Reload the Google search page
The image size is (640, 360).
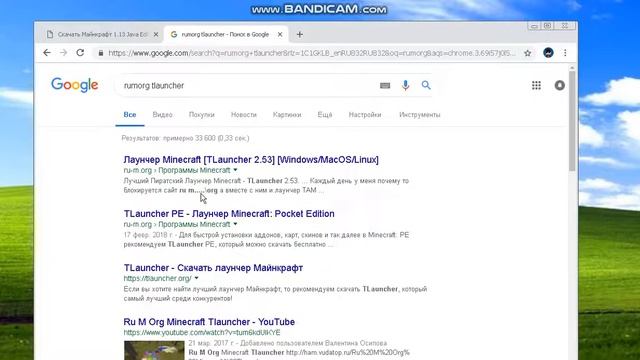pyautogui.click(x=80, y=53)
